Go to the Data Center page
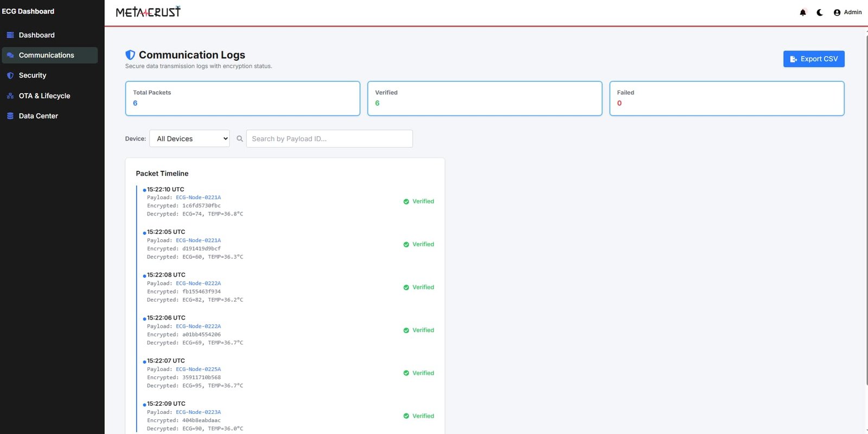 (38, 116)
